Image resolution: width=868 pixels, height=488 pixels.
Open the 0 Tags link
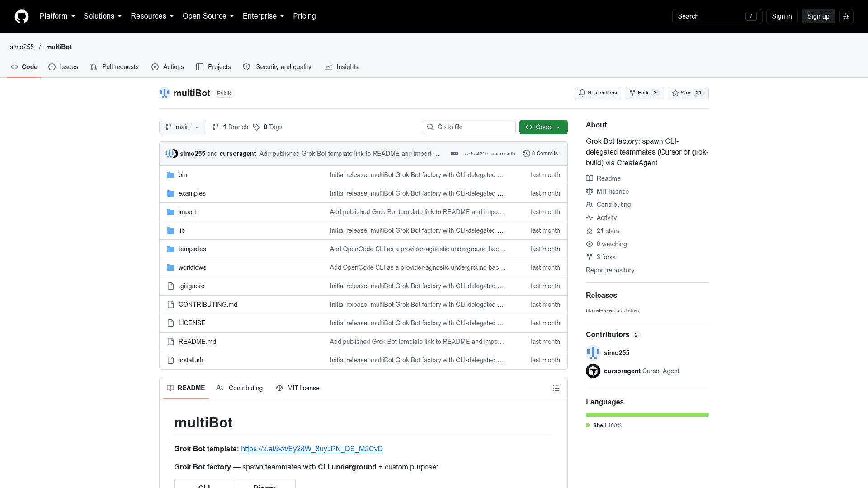pyautogui.click(x=268, y=127)
